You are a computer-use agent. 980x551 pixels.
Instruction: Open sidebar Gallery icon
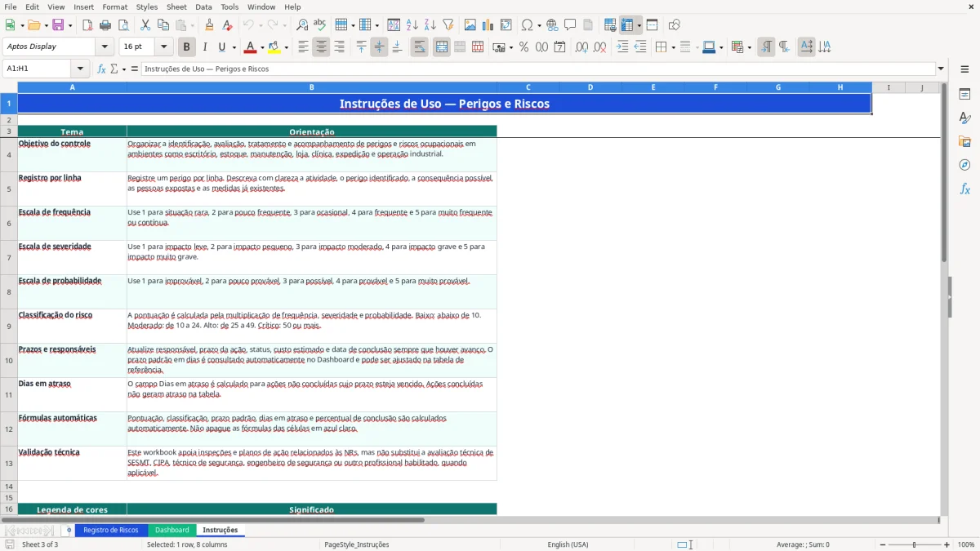[964, 142]
